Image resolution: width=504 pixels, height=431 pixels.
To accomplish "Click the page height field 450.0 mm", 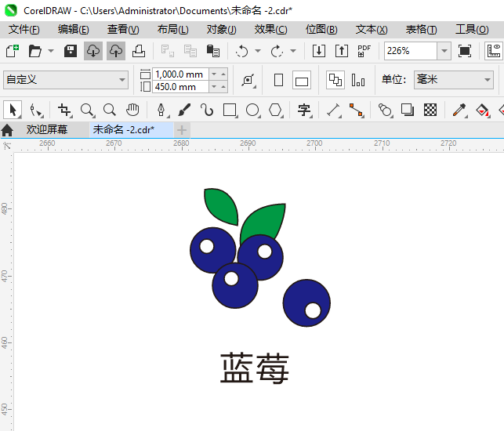I will (180, 87).
